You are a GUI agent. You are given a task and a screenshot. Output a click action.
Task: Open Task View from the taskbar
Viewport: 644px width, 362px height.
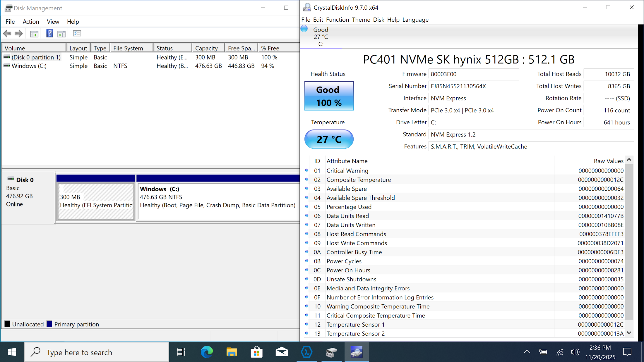[181, 352]
